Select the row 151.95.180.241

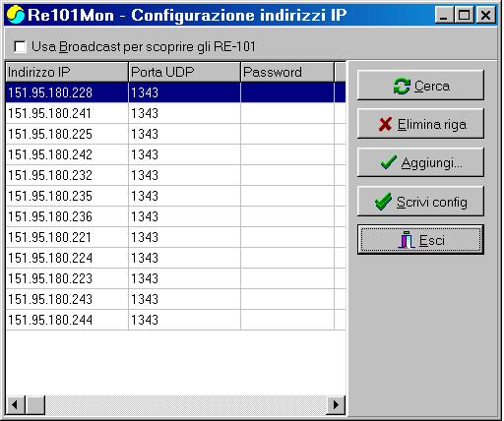176,113
